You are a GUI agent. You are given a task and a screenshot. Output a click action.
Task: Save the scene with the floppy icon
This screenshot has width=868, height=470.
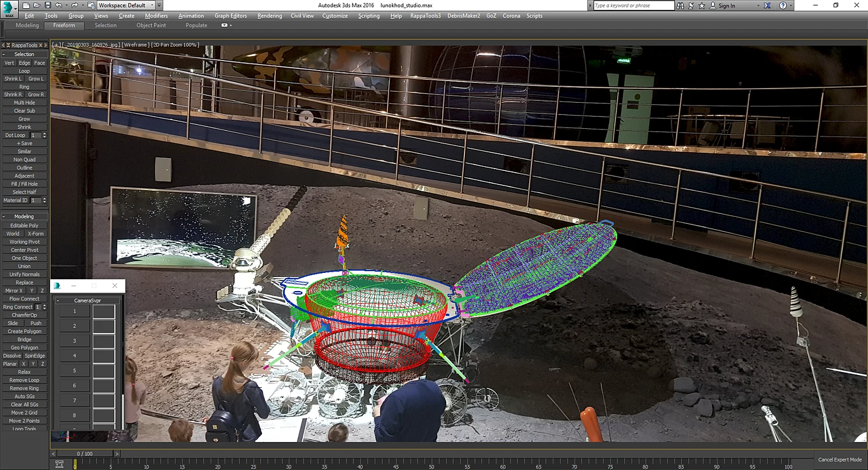(48, 5)
